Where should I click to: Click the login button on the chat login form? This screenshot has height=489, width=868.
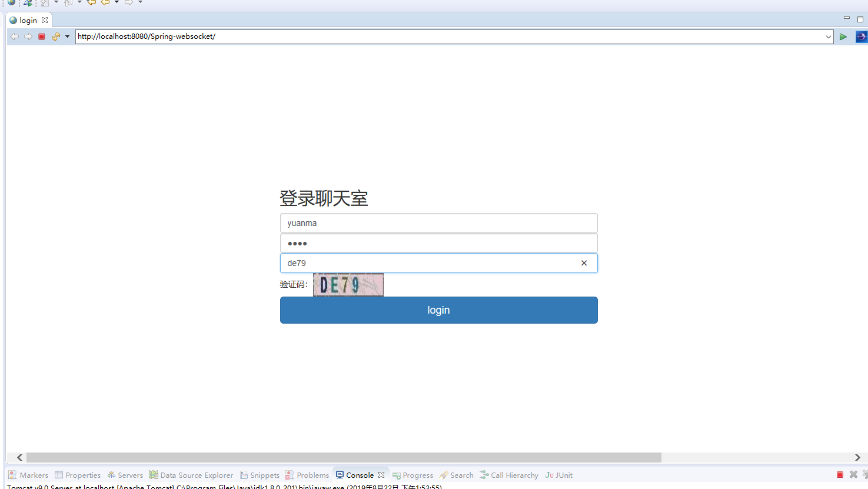coord(438,310)
